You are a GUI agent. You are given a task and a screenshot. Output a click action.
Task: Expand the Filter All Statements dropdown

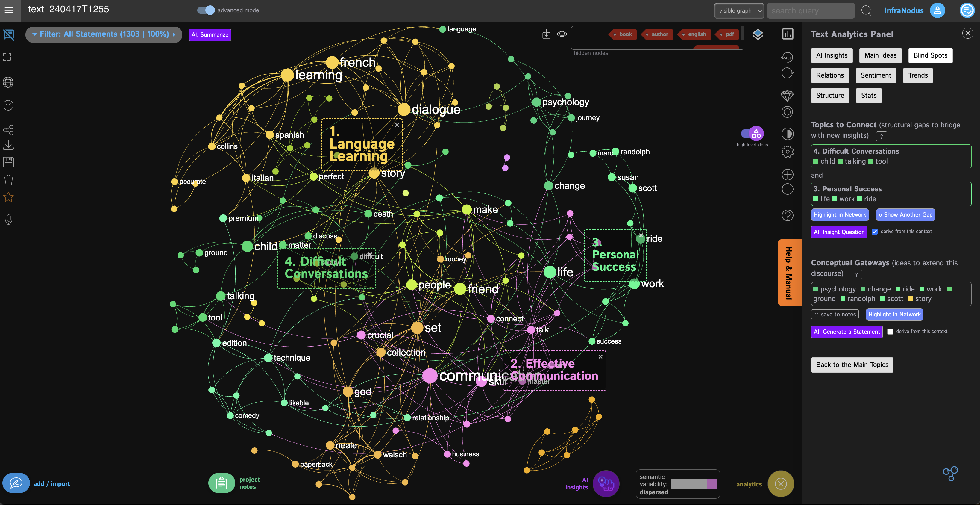coord(104,34)
